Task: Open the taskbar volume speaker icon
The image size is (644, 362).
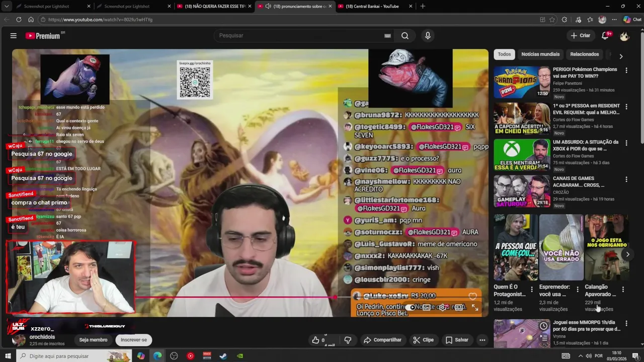Action: click(x=589, y=356)
